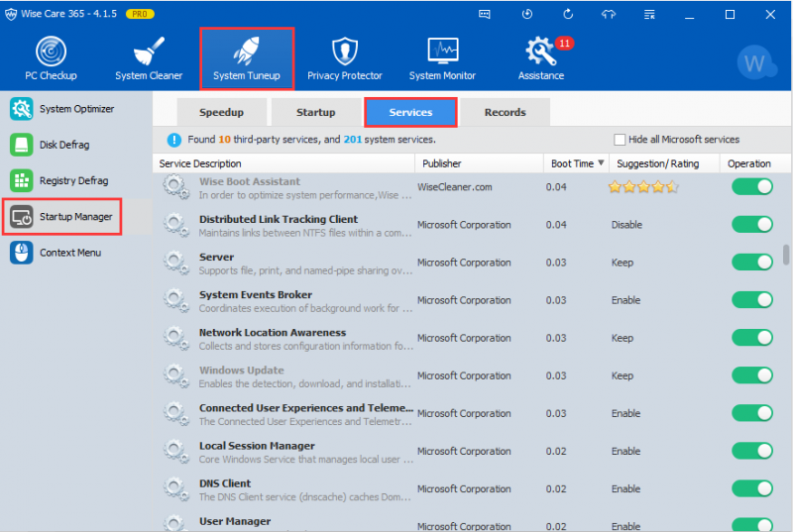Click the user avatar W icon
The height and width of the screenshot is (532, 793).
tap(756, 62)
